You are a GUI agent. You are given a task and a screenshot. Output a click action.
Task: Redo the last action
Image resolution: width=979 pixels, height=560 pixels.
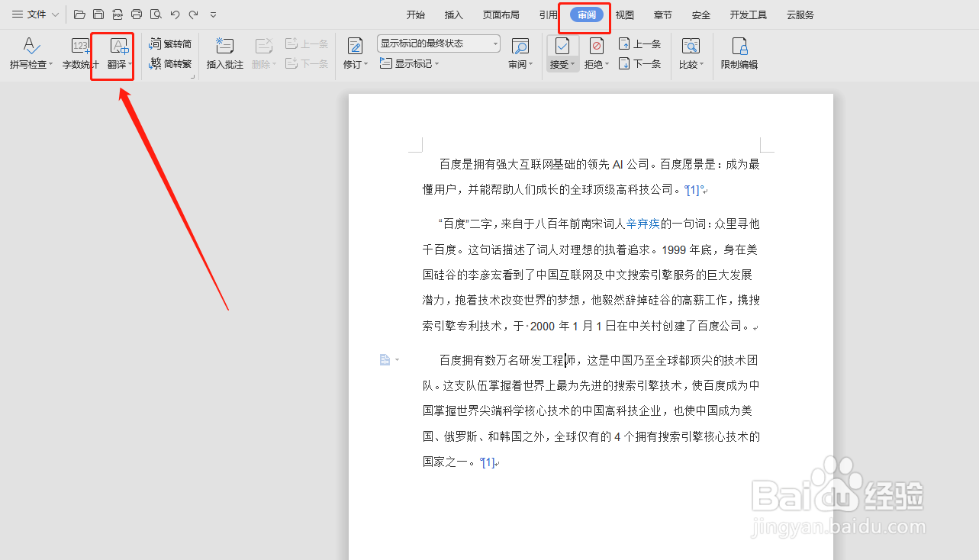(x=193, y=14)
